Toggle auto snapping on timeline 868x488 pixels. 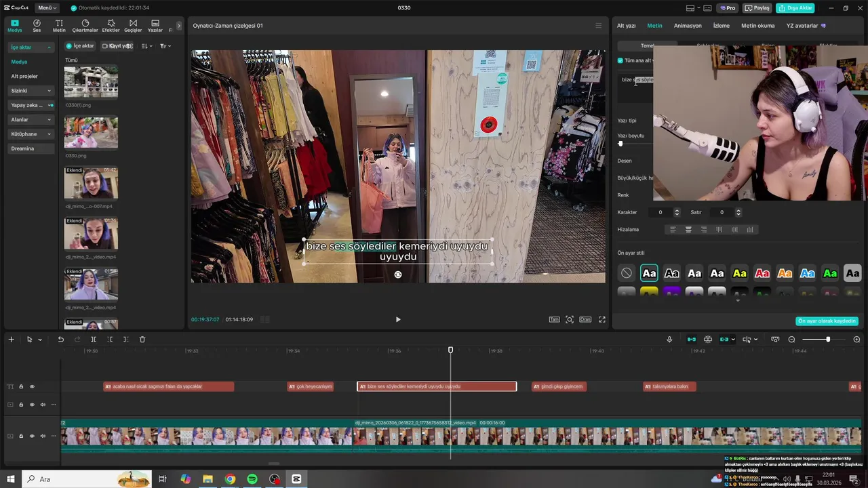pyautogui.click(x=708, y=340)
